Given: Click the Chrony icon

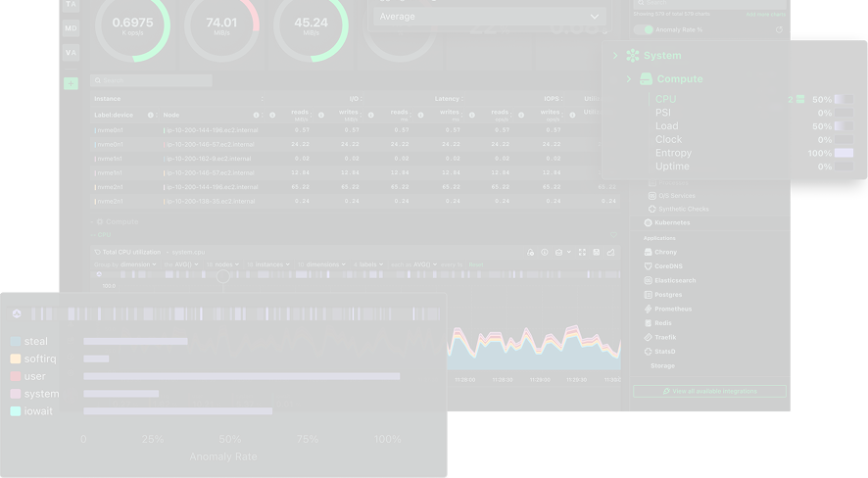Looking at the screenshot, I should [649, 252].
